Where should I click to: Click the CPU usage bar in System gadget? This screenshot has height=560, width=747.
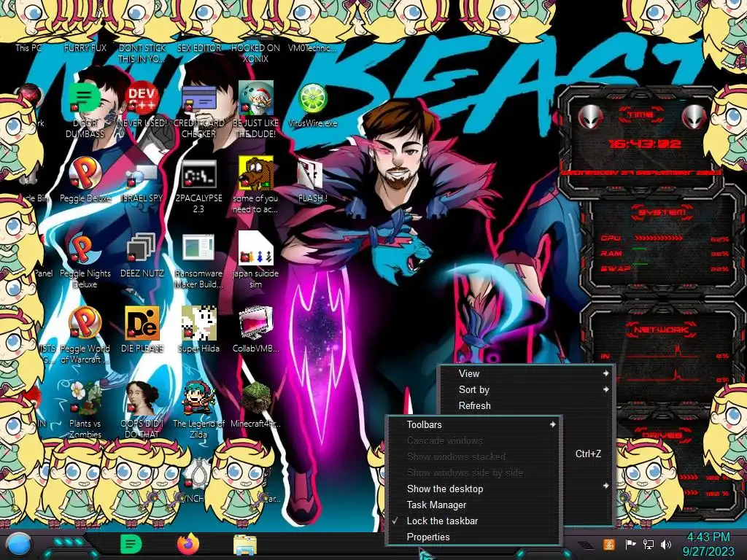(x=659, y=238)
